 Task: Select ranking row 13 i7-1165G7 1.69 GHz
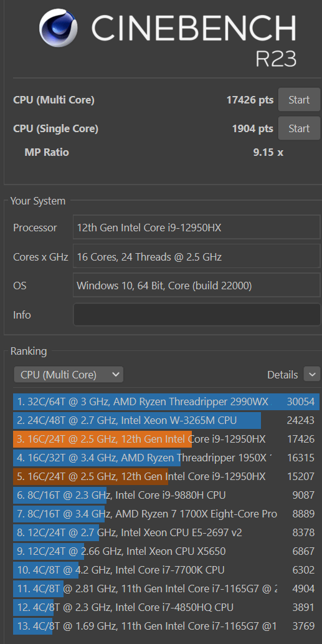(166, 626)
